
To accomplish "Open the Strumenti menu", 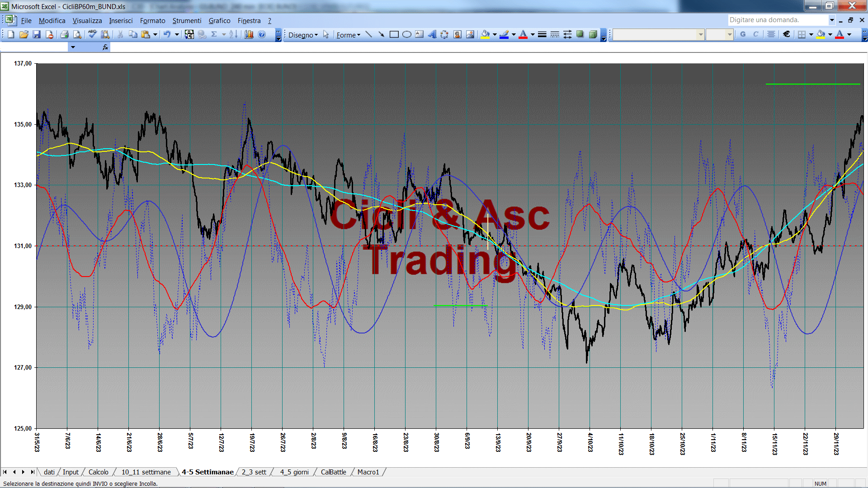I will [187, 21].
